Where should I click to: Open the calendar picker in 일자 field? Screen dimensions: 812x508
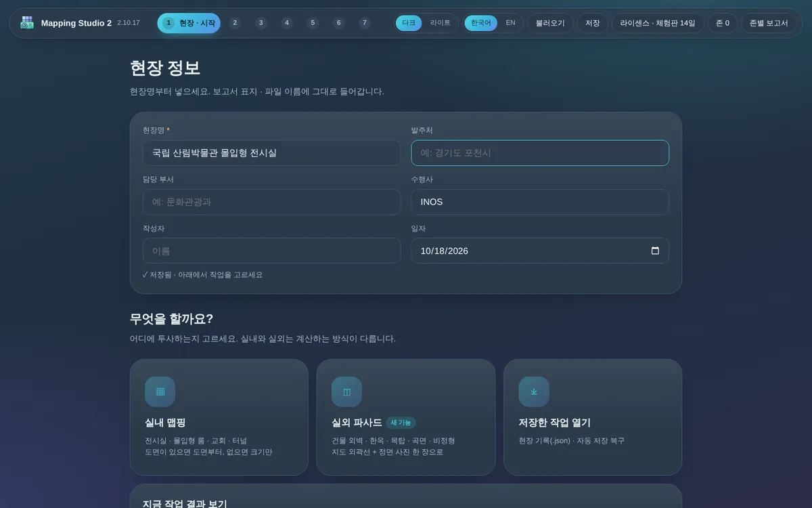pyautogui.click(x=655, y=251)
